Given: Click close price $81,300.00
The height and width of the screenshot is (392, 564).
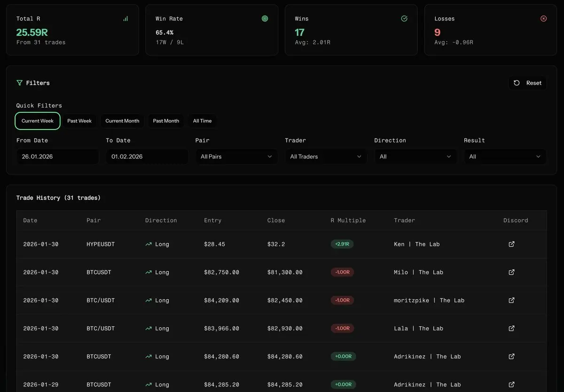Looking at the screenshot, I should click(x=285, y=272).
